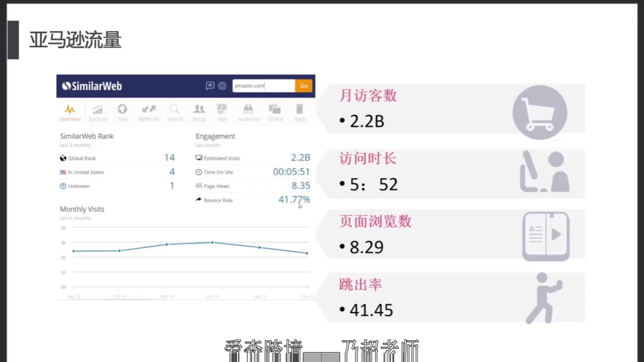Click the feedback chat icon
This screenshot has width=644, height=362.
[210, 86]
